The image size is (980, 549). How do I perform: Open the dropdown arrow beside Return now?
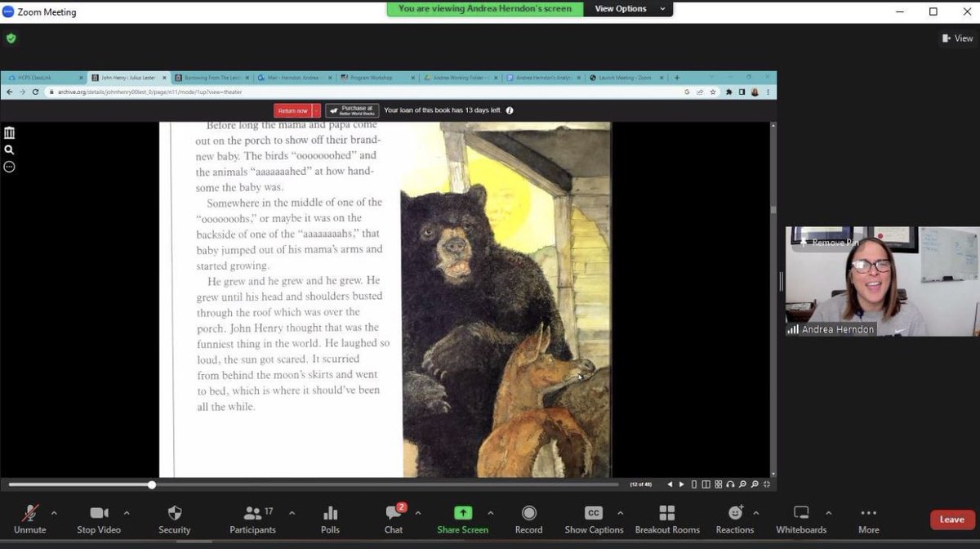317,110
